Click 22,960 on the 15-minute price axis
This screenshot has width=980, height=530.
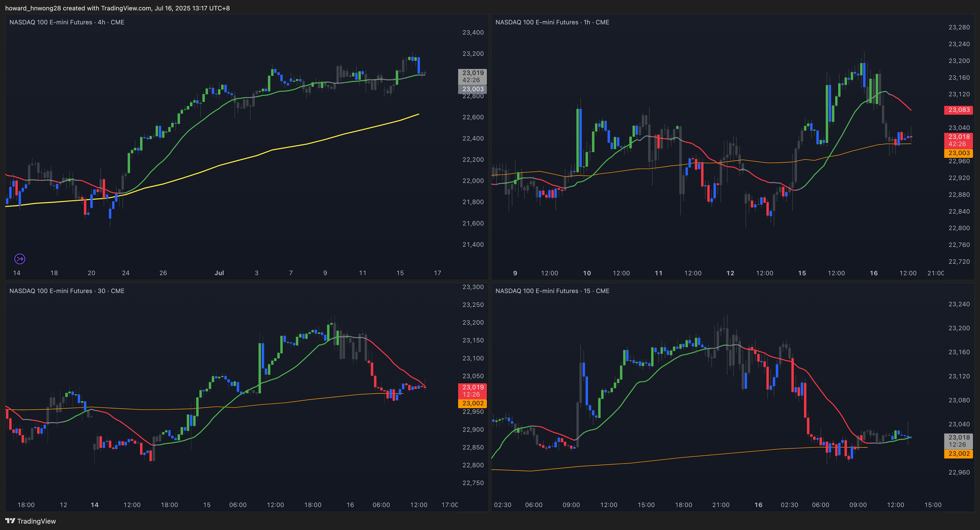click(959, 472)
